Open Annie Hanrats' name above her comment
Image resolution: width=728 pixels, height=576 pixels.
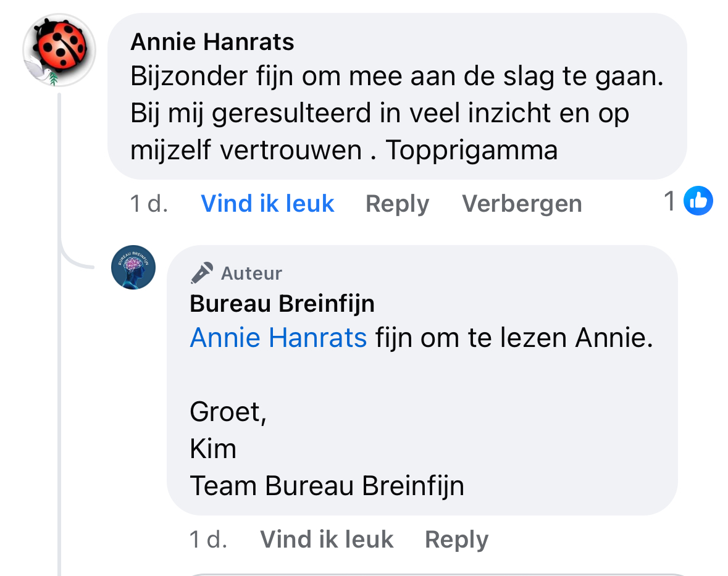pyautogui.click(x=212, y=42)
